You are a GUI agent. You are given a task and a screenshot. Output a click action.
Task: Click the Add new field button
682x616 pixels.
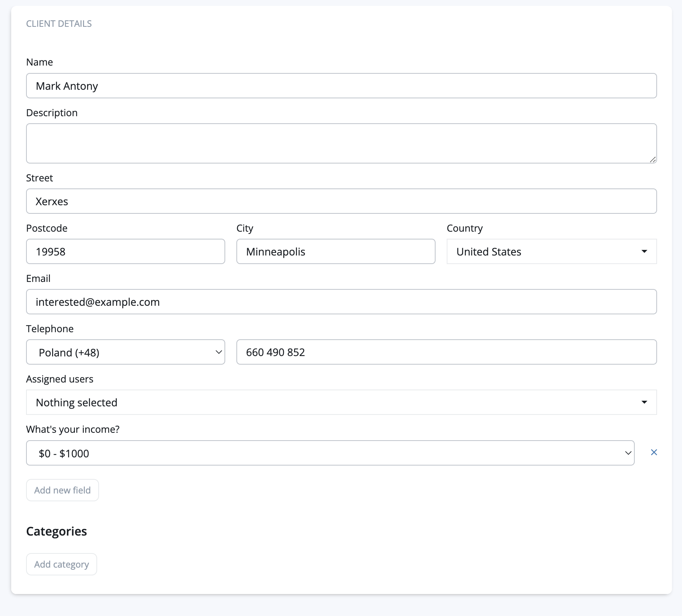63,490
